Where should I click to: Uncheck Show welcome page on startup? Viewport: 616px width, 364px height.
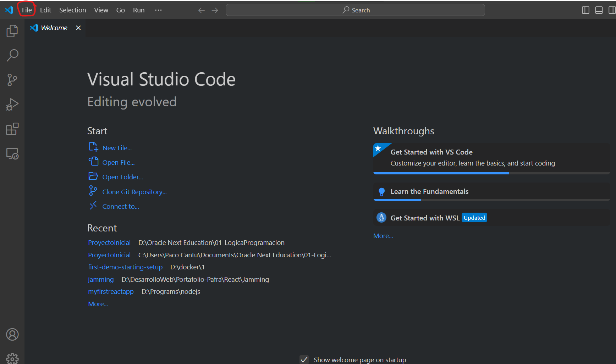(304, 359)
